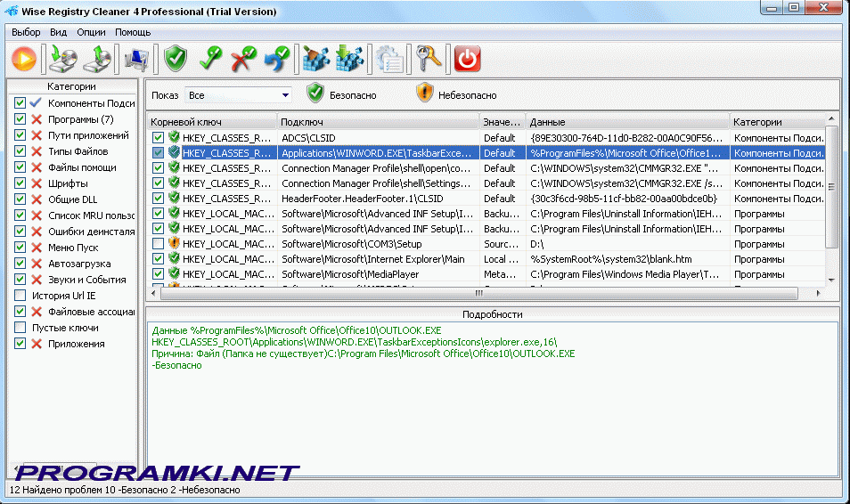Click the %SystemRoot%\system32\blank.htm data cell
This screenshot has width=850, height=504.
tap(611, 259)
